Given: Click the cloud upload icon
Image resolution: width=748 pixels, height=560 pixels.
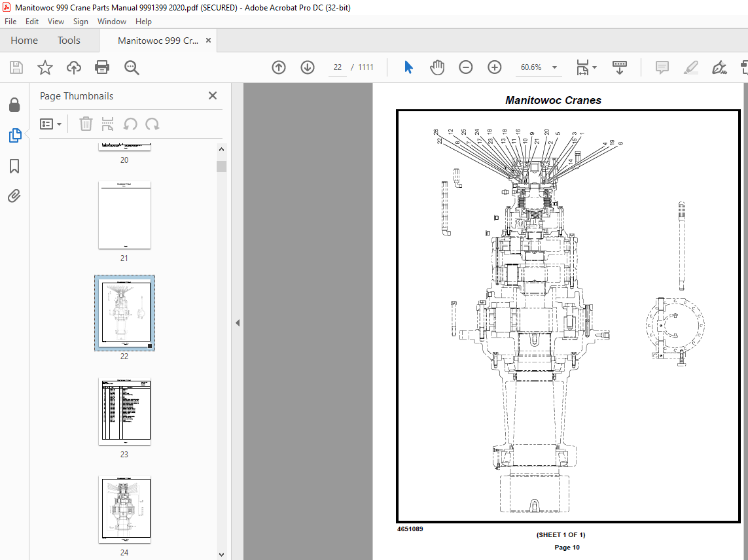Looking at the screenshot, I should (73, 67).
